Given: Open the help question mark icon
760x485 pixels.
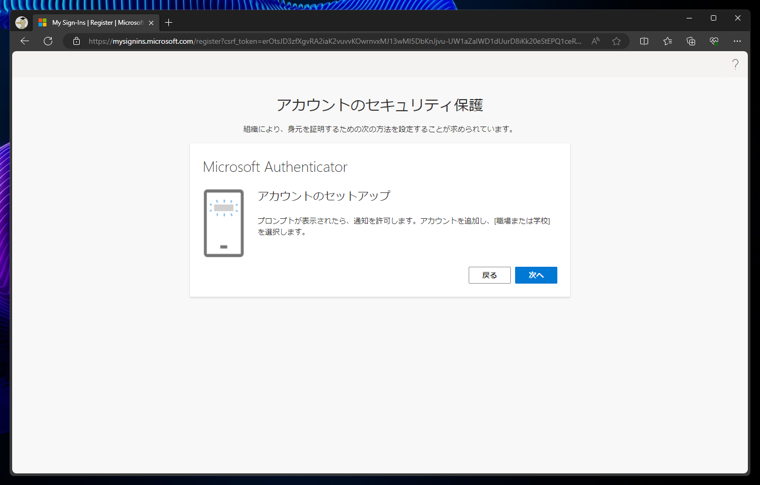Looking at the screenshot, I should (x=735, y=64).
